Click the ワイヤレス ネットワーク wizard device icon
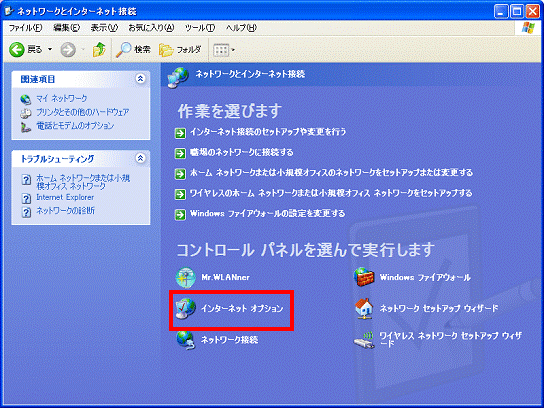 [x=364, y=340]
